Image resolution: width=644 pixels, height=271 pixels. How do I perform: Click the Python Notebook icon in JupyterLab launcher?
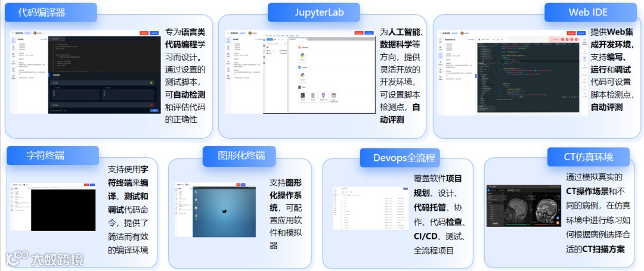coord(303,57)
